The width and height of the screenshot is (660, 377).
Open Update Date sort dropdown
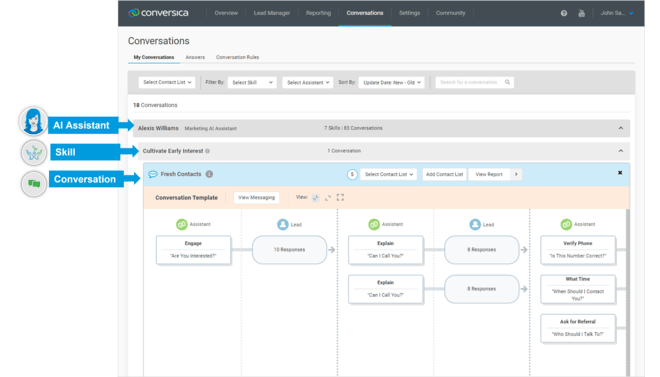[391, 82]
